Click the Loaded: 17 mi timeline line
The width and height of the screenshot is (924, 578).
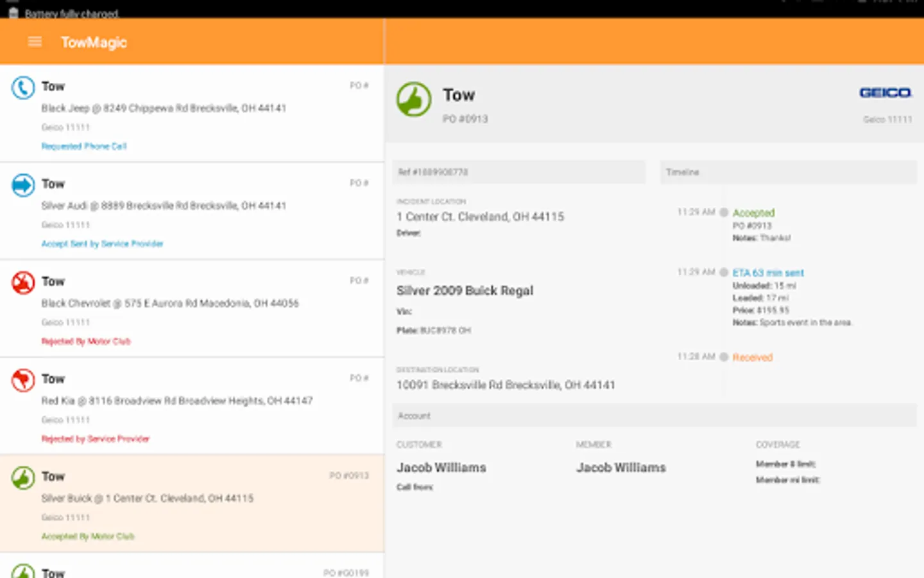tap(760, 299)
